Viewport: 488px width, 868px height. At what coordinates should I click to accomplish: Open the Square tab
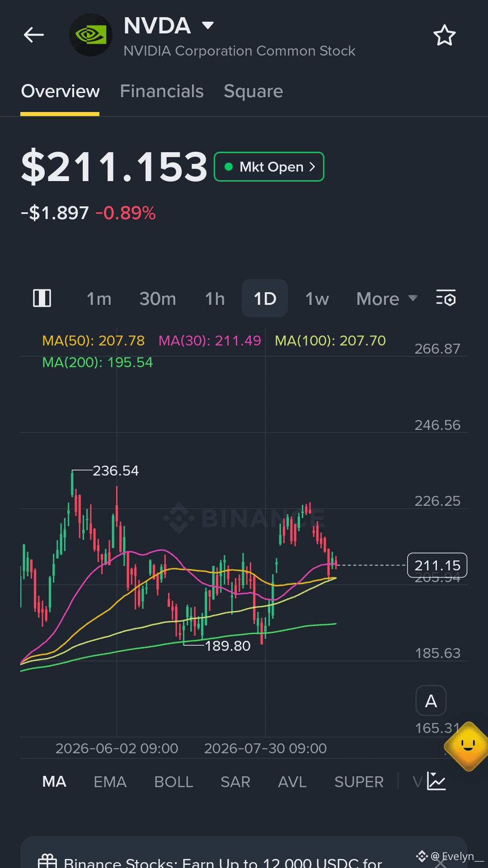253,91
